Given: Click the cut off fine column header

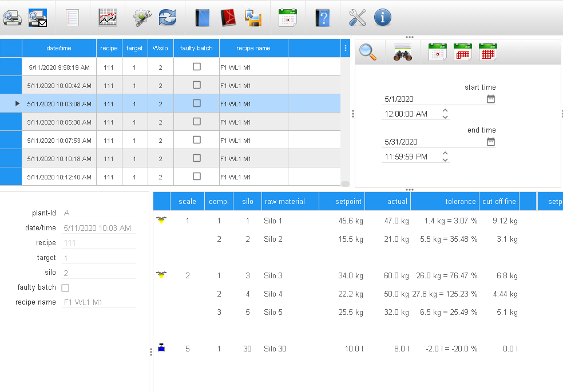Looking at the screenshot, I should click(499, 202).
